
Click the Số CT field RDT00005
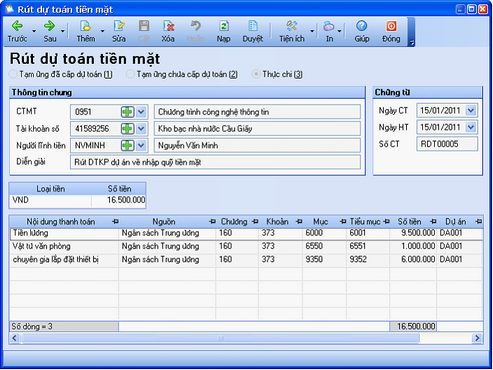[x=447, y=144]
